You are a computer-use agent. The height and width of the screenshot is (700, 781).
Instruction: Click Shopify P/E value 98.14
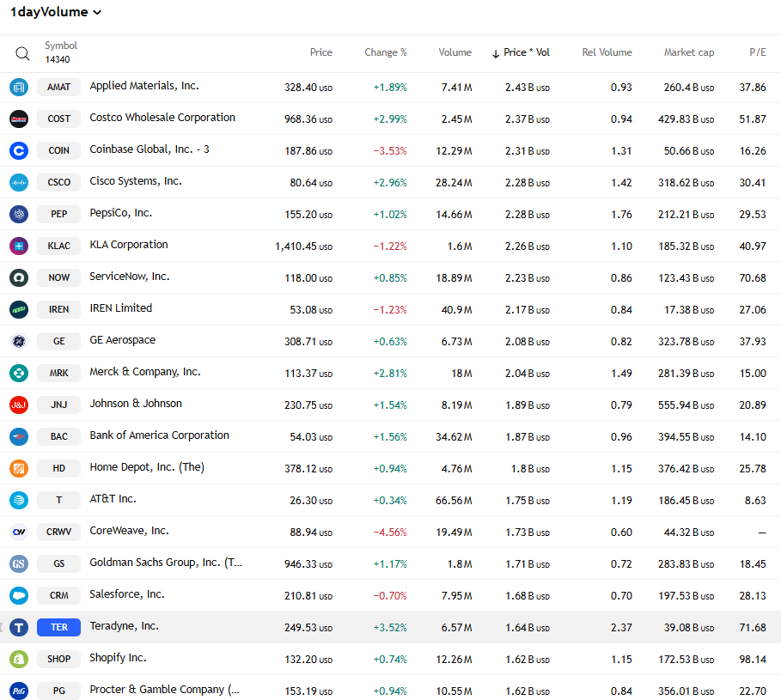click(753, 660)
